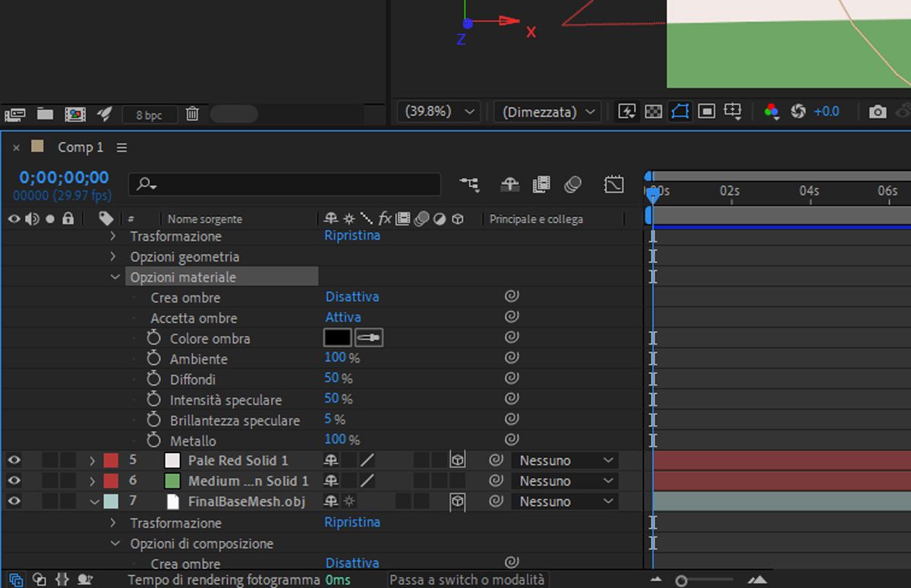The image size is (911, 588).
Task: Toggle 3D layer switch for Medium ...n Solid 1
Action: pos(457,481)
